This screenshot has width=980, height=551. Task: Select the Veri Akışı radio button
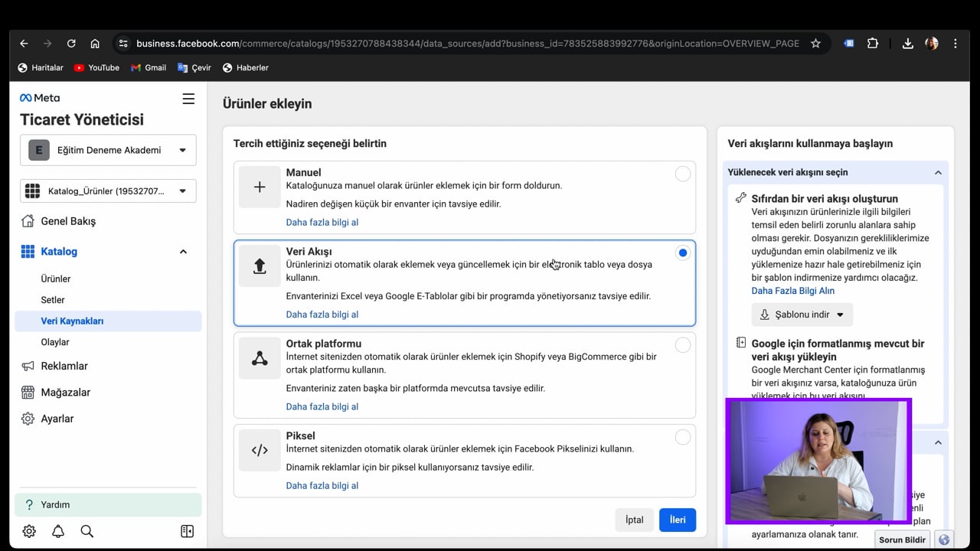682,253
